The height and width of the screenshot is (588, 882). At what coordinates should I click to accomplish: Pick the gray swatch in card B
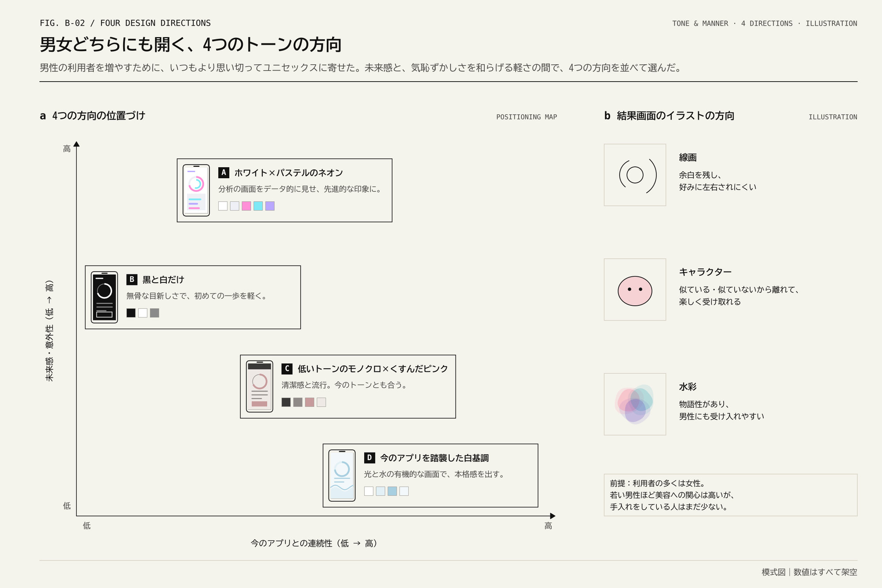pyautogui.click(x=154, y=313)
